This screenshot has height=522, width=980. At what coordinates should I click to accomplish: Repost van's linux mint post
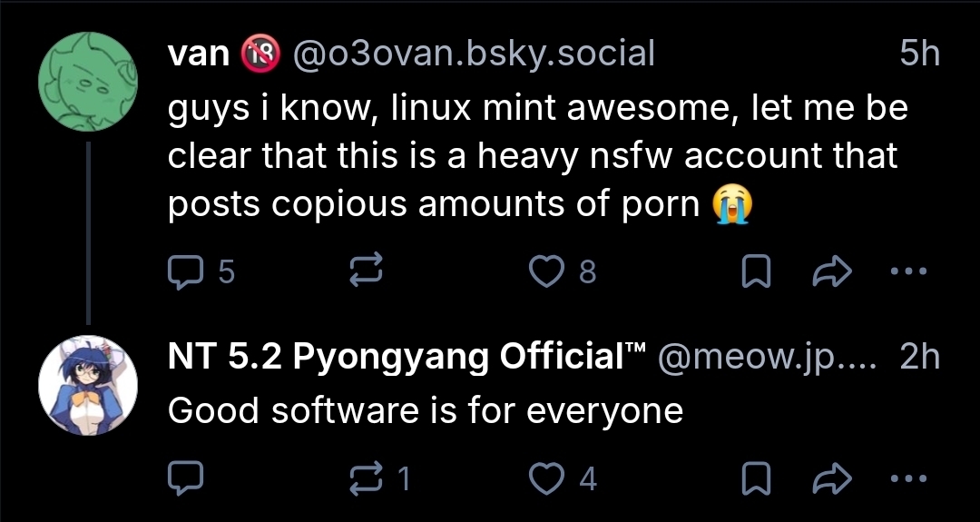[x=367, y=271]
